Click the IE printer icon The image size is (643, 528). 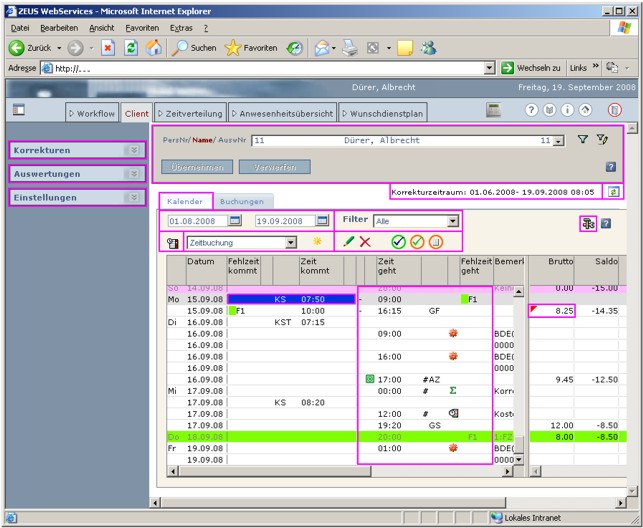(x=350, y=48)
